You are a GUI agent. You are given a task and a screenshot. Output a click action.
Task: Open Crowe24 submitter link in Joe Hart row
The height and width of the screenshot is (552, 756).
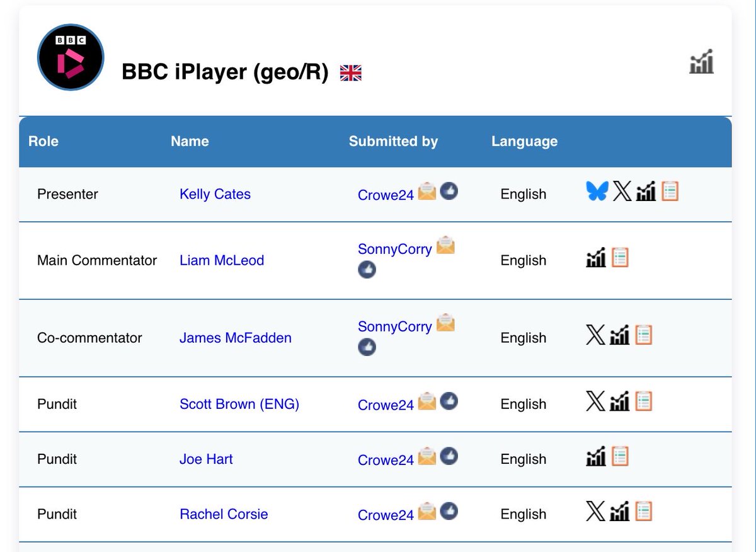(x=386, y=460)
